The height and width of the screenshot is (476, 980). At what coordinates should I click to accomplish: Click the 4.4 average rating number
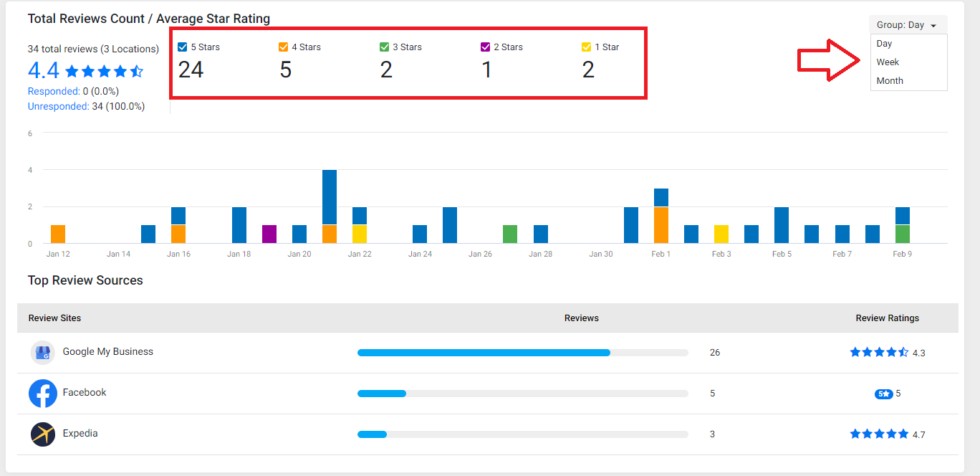coord(44,71)
